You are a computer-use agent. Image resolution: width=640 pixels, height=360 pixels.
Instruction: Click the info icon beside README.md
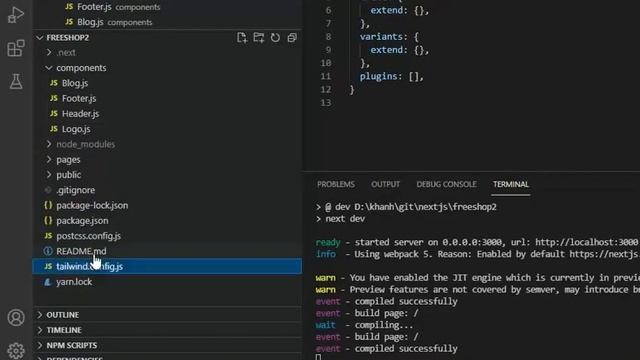(x=48, y=251)
